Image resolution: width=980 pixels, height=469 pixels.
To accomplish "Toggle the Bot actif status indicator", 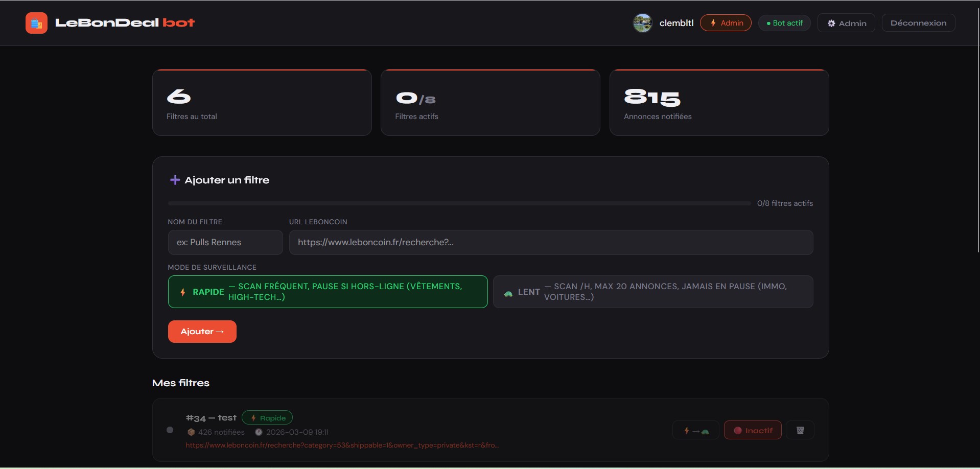I will (784, 22).
